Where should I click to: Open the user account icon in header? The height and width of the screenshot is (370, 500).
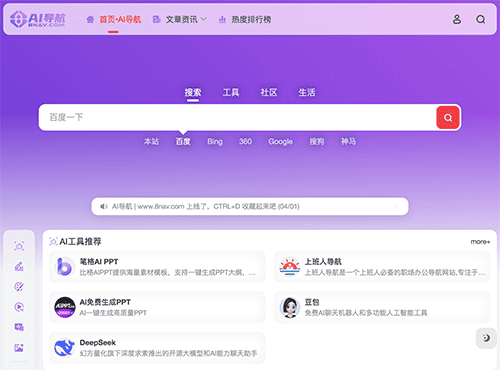(x=457, y=19)
